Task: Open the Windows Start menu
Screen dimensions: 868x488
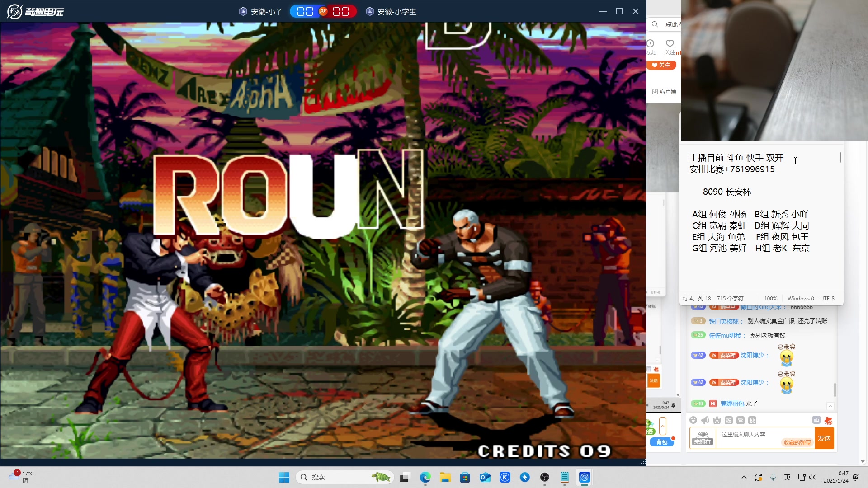Action: [284, 477]
